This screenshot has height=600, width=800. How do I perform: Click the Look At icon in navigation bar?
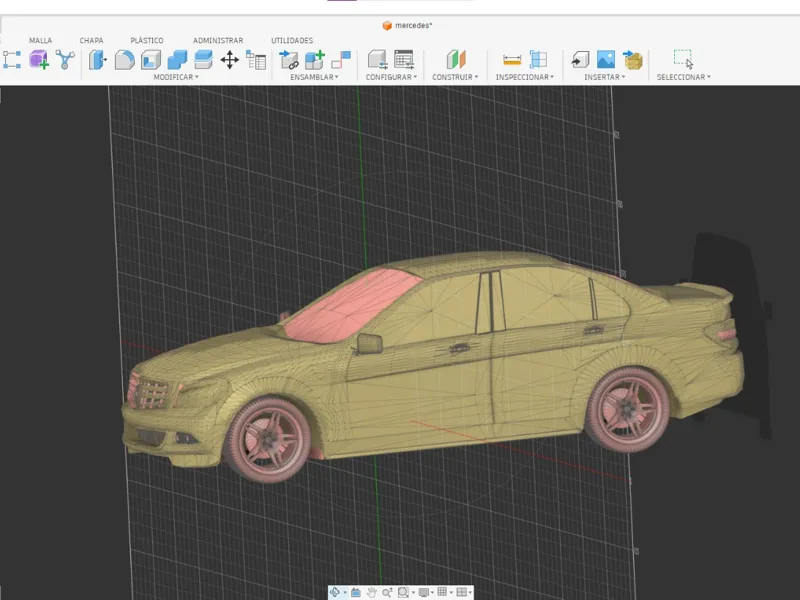click(356, 592)
